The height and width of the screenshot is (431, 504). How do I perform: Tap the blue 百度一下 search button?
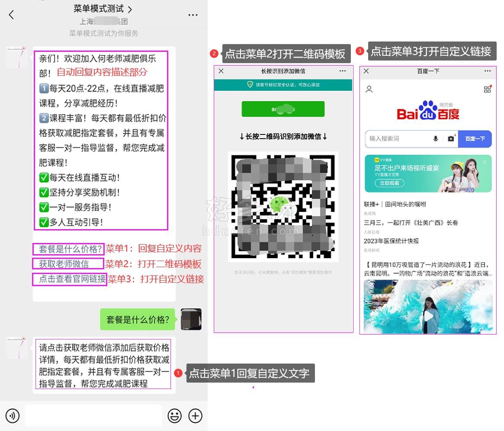[475, 139]
